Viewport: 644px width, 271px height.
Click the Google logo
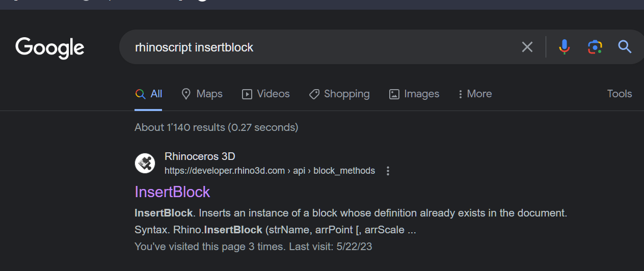point(50,48)
